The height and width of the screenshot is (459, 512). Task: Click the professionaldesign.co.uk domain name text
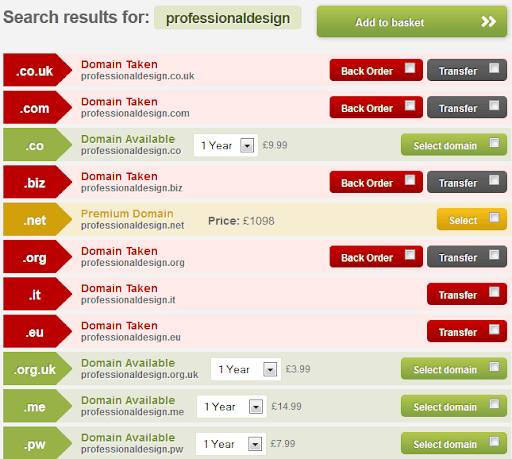pyautogui.click(x=138, y=76)
